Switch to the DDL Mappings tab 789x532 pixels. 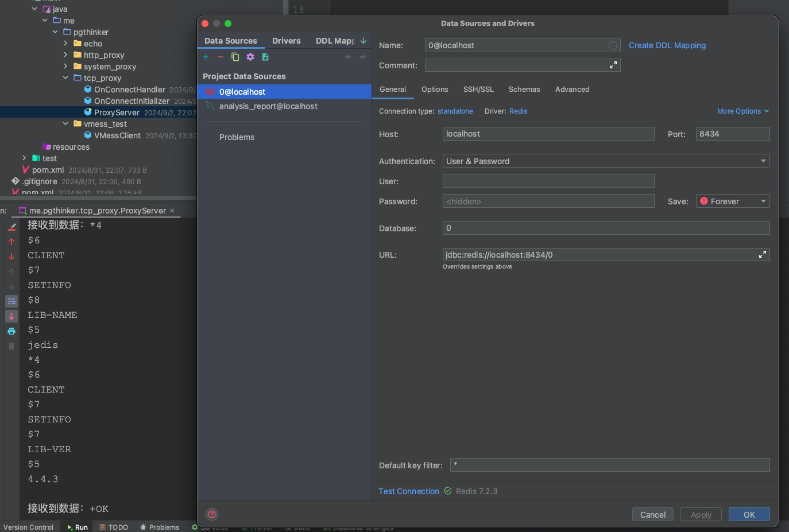pos(335,41)
